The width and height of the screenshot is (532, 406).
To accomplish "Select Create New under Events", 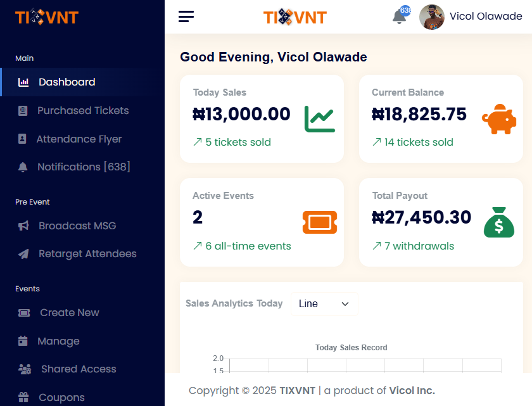I will pos(69,313).
